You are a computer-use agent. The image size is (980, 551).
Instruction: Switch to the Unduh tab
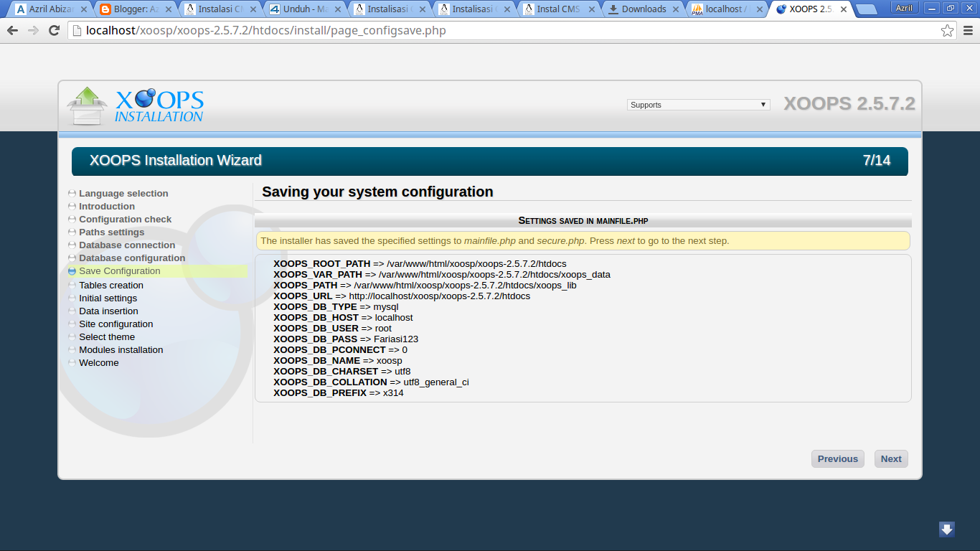click(303, 9)
